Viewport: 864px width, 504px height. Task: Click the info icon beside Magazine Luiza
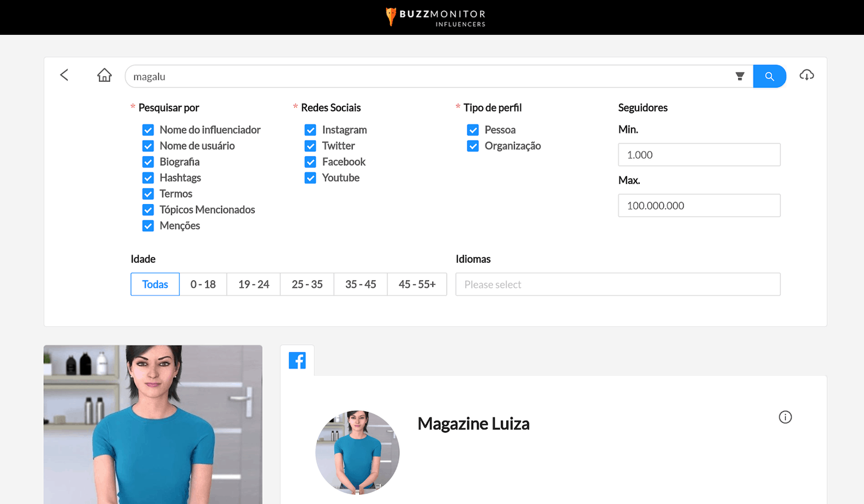(x=785, y=417)
